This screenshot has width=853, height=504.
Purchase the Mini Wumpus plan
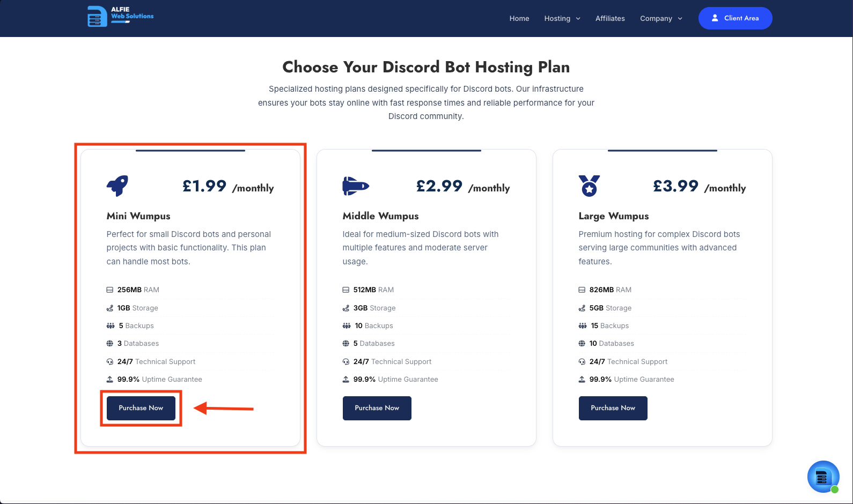pyautogui.click(x=141, y=408)
